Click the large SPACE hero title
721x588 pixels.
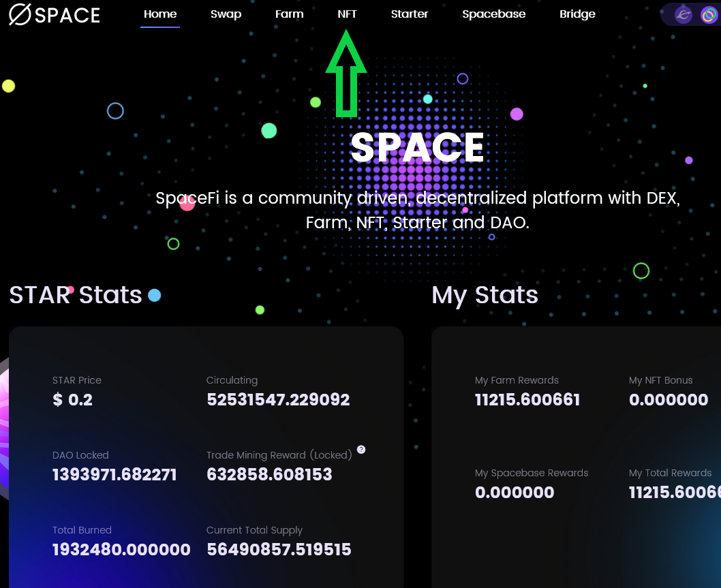(x=417, y=147)
